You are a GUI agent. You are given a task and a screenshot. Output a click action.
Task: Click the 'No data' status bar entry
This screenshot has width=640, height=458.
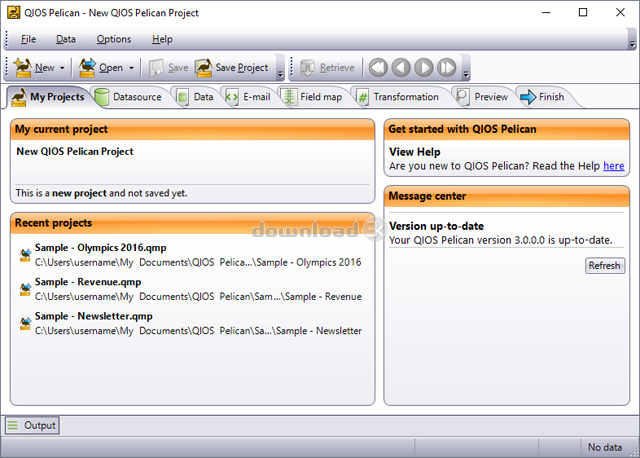coord(604,447)
